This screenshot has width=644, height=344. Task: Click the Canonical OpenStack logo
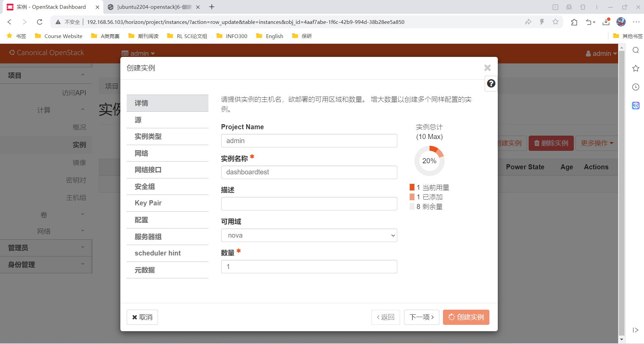47,53
